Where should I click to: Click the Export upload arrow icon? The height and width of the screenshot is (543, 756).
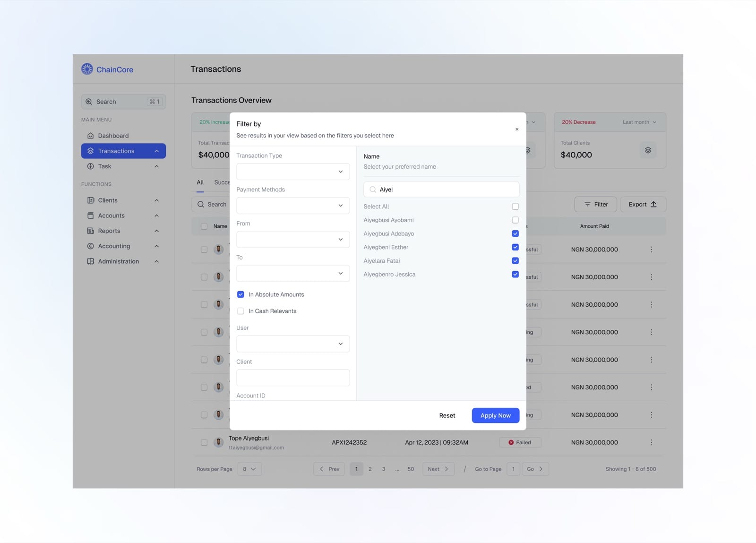[653, 204]
